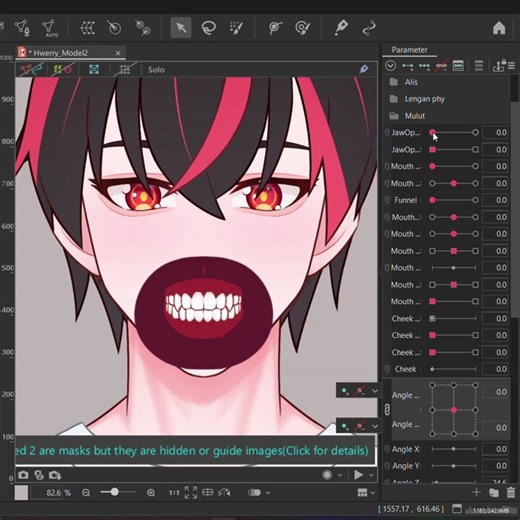Click the masks warning message for details

[196, 451]
